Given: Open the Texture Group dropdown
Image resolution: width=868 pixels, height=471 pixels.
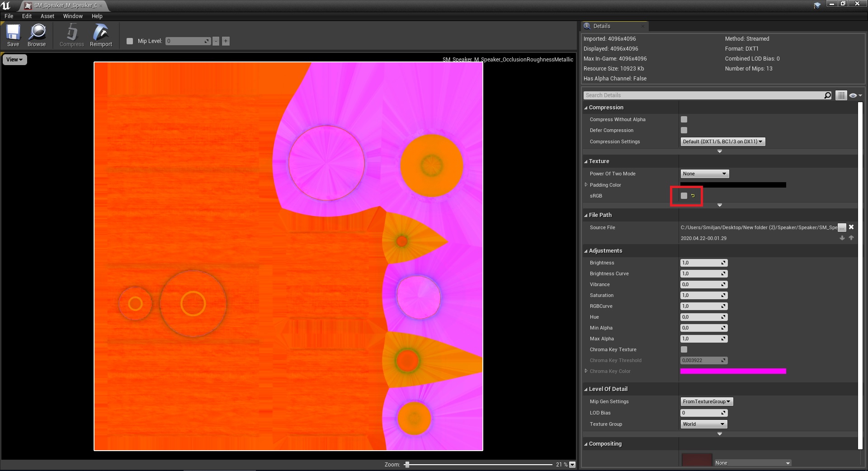Looking at the screenshot, I should click(703, 424).
